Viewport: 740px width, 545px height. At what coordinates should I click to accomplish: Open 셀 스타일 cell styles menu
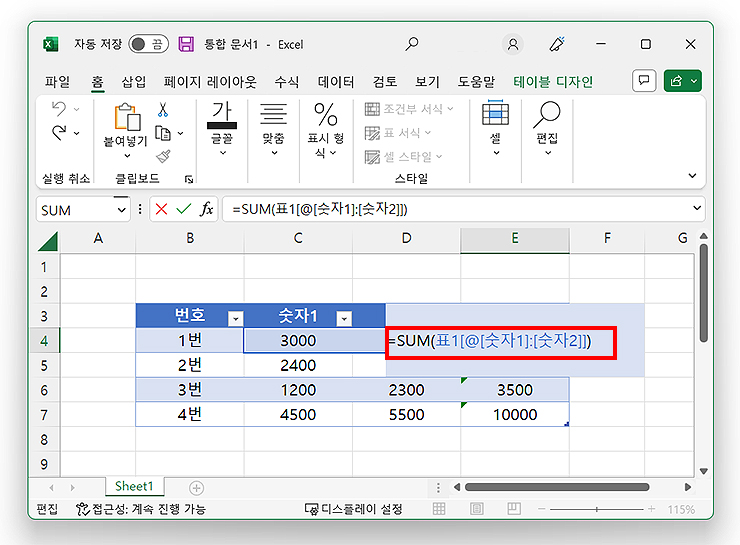point(404,157)
